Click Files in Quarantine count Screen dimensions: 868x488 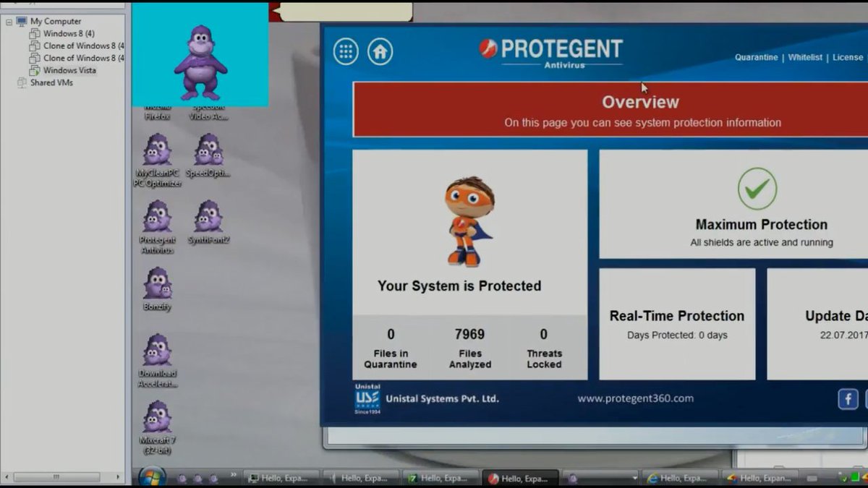[391, 334]
